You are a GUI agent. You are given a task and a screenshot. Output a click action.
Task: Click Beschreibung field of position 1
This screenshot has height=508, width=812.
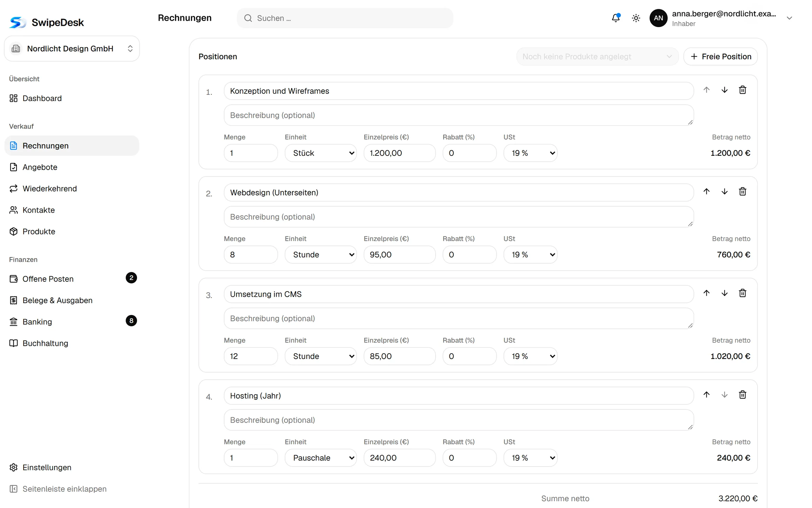click(459, 115)
